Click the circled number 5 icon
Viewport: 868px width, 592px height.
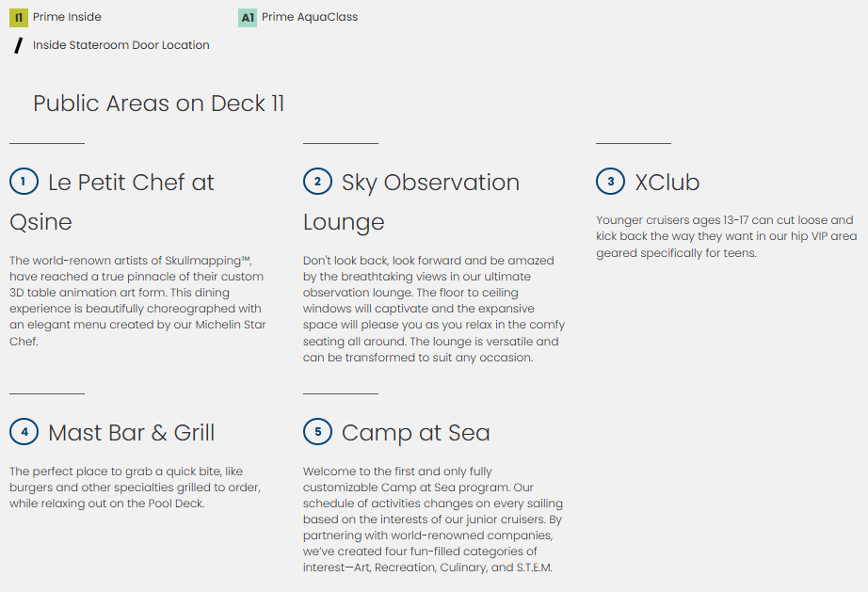(317, 432)
